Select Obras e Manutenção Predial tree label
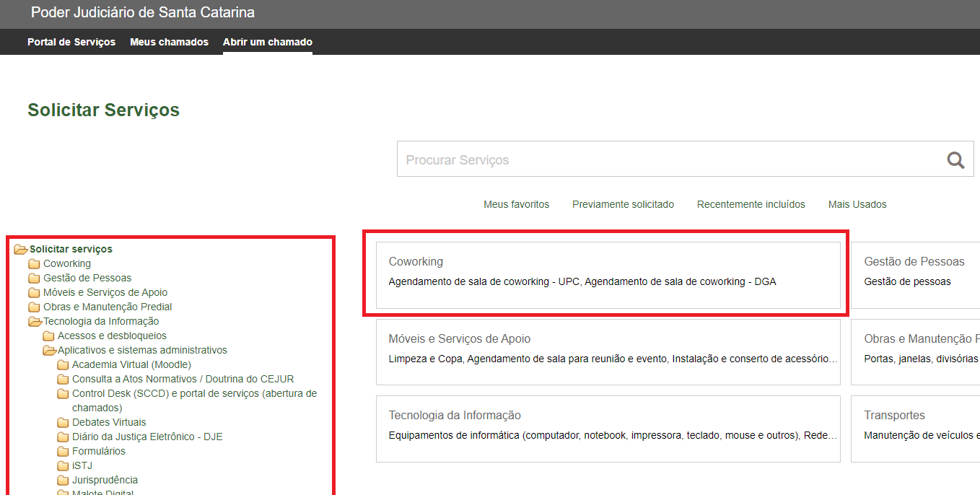The image size is (980, 495). click(x=108, y=307)
